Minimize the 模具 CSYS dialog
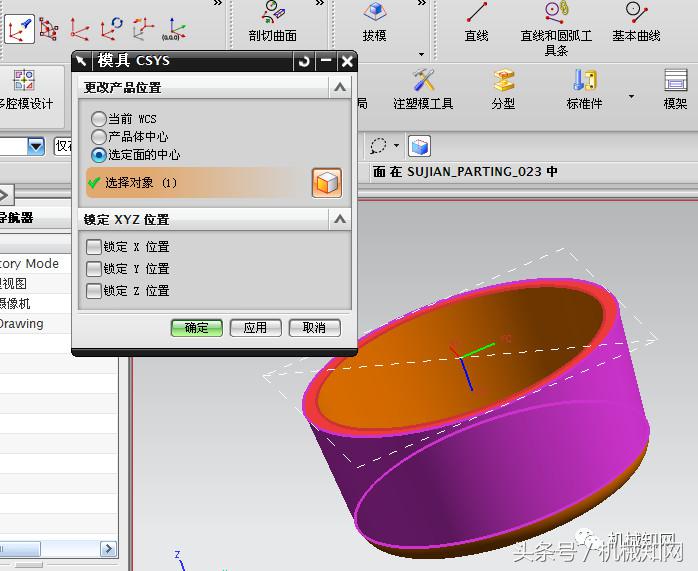 click(326, 61)
